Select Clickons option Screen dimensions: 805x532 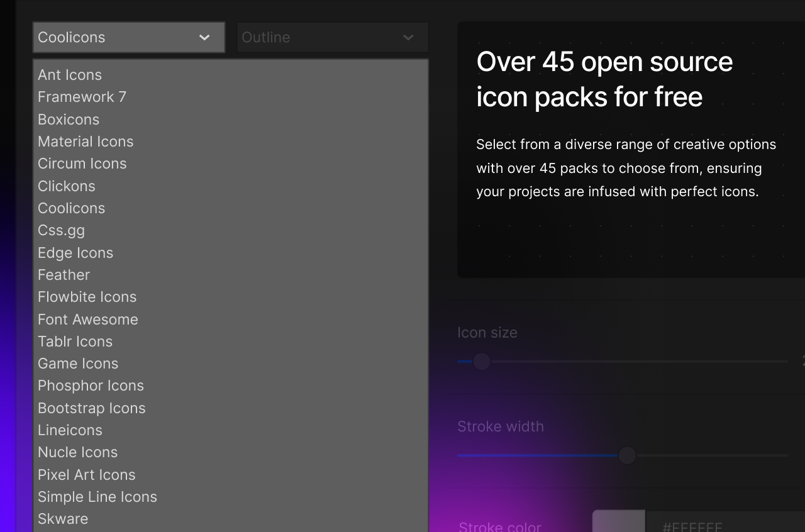(230, 186)
